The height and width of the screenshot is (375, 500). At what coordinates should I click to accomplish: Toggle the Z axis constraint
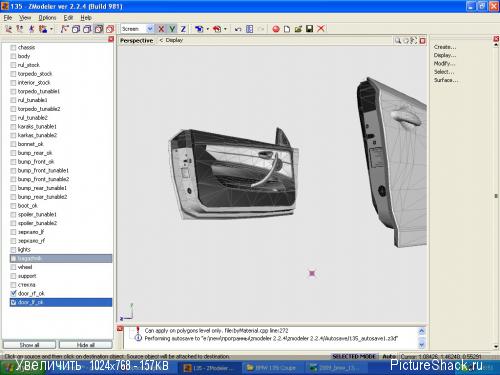(183, 29)
